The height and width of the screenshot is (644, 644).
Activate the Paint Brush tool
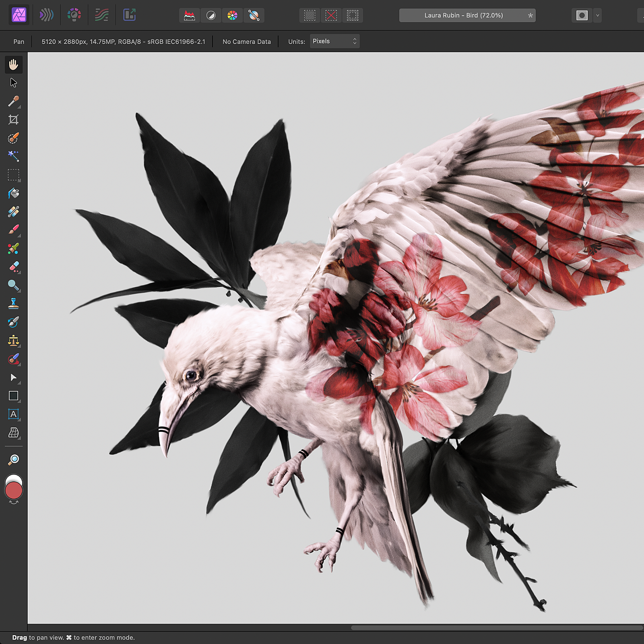pos(13,230)
